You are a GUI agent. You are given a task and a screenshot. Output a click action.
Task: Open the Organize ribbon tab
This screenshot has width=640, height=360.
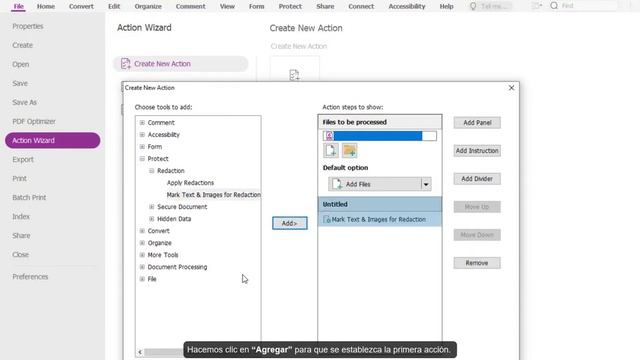[148, 6]
